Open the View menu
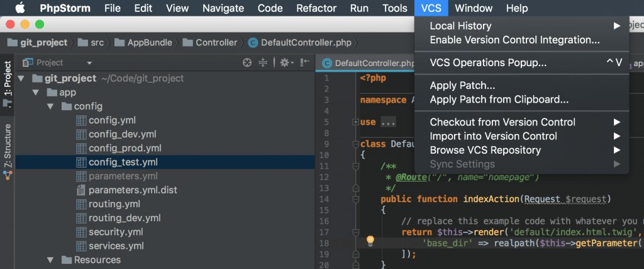 click(x=177, y=8)
